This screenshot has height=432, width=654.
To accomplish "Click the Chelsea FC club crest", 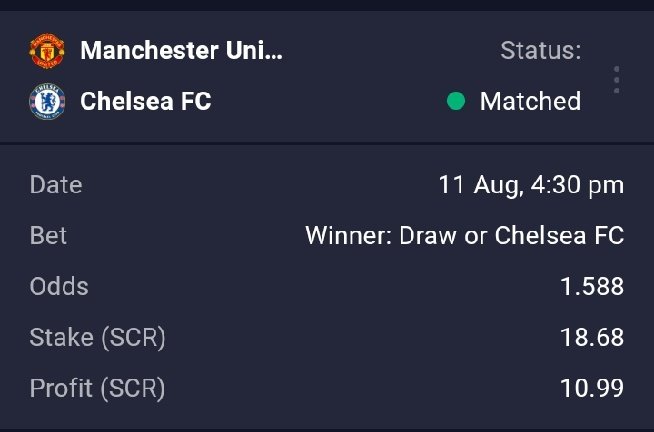I will click(x=47, y=101).
